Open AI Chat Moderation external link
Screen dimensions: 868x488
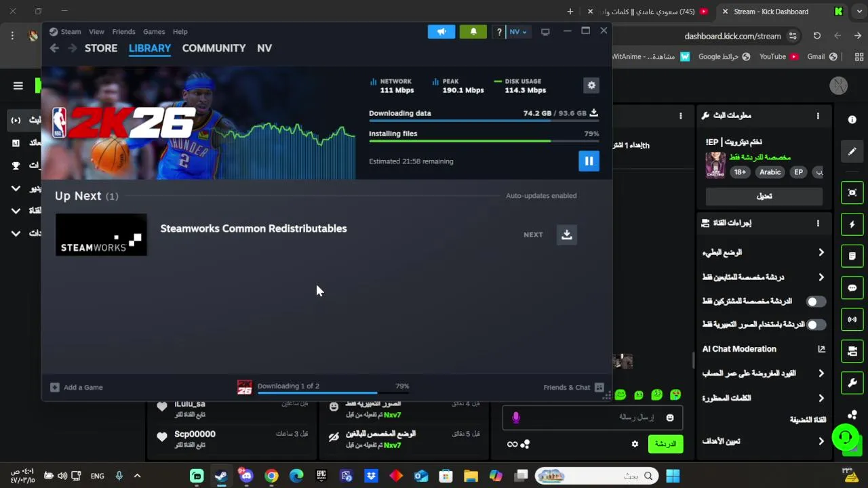821,349
